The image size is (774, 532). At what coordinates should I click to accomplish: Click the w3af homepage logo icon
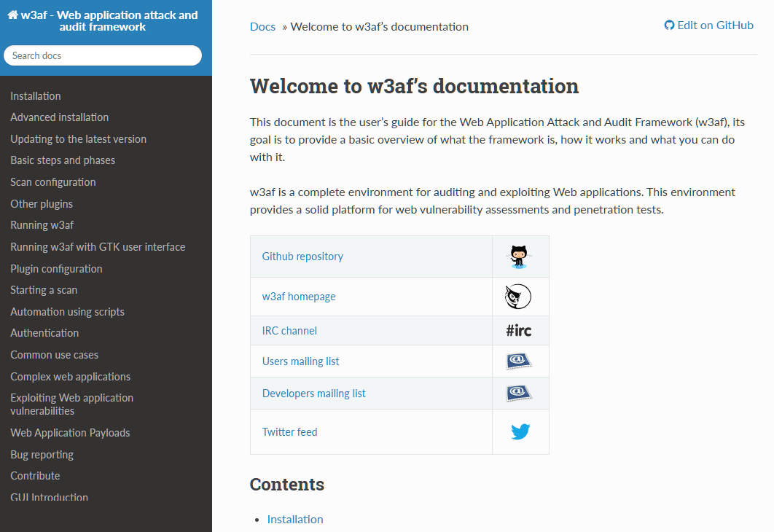tap(518, 297)
